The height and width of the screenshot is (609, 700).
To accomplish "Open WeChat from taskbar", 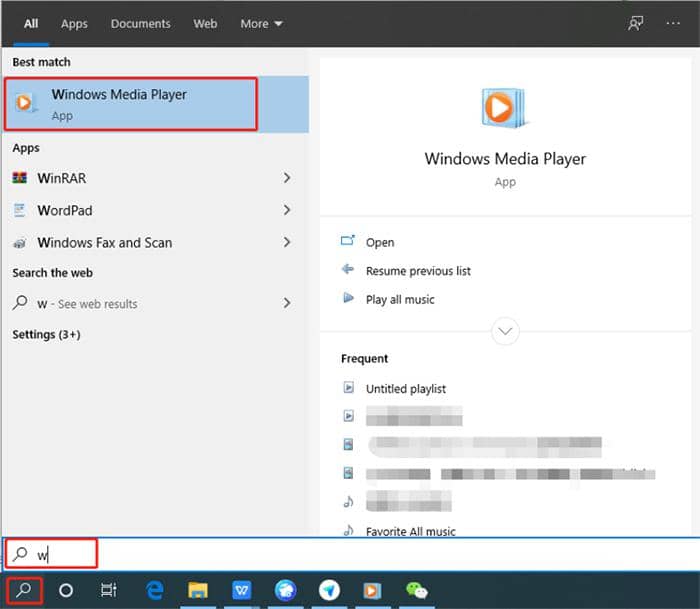I will click(417, 590).
